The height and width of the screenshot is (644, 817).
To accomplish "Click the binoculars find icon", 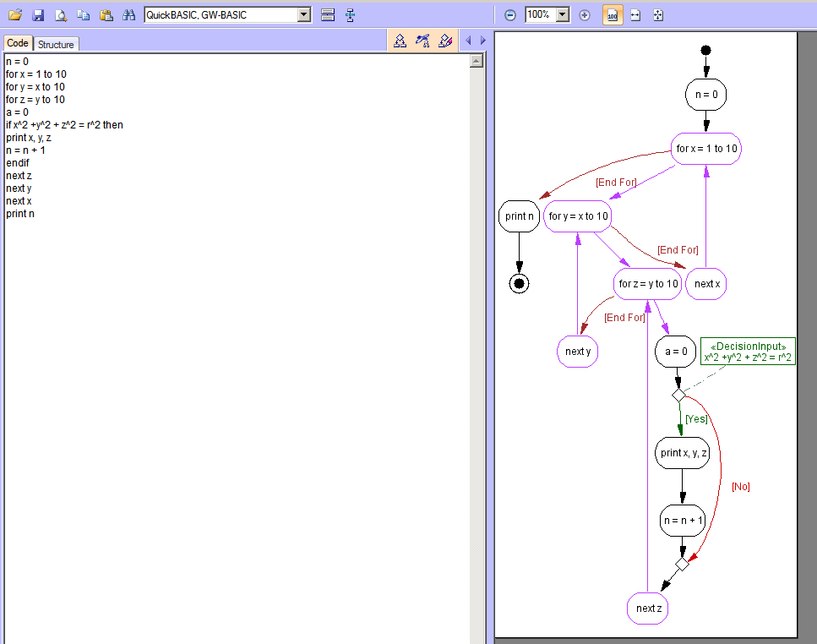I will [x=128, y=15].
